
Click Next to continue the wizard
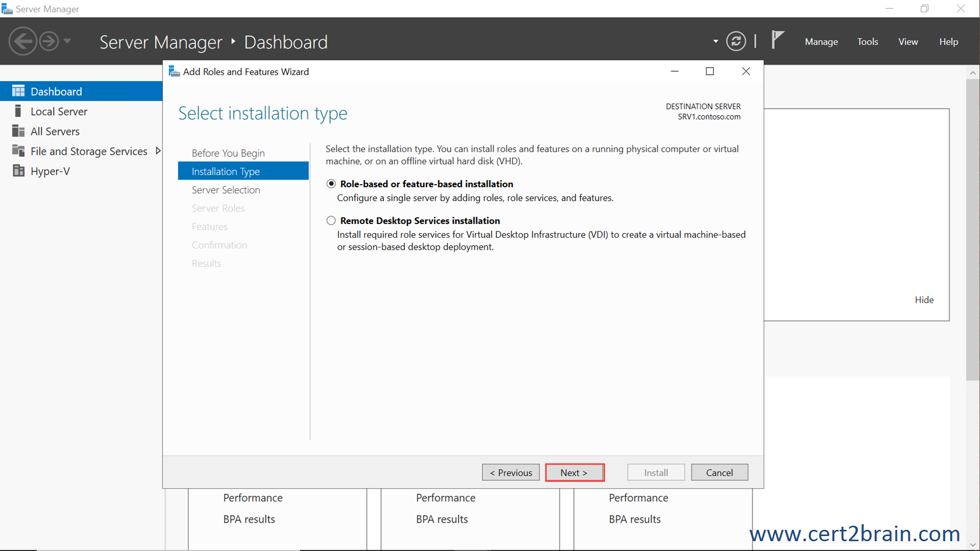tap(574, 472)
